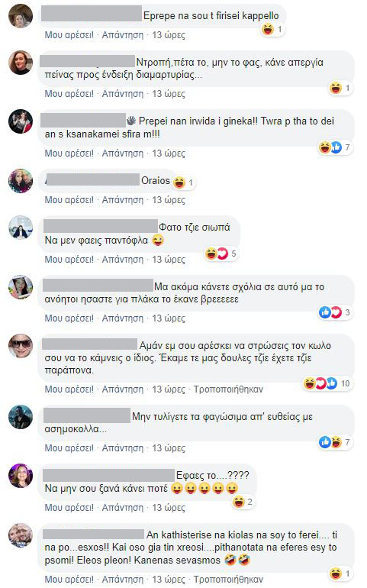Open the 10 reactions on 'Αμάν εμ' comment
The image size is (367, 588).
coord(327,383)
